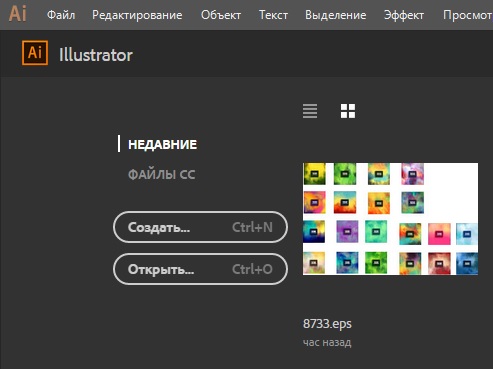The height and width of the screenshot is (369, 493).
Task: Open the Выделение menu
Action: [336, 15]
